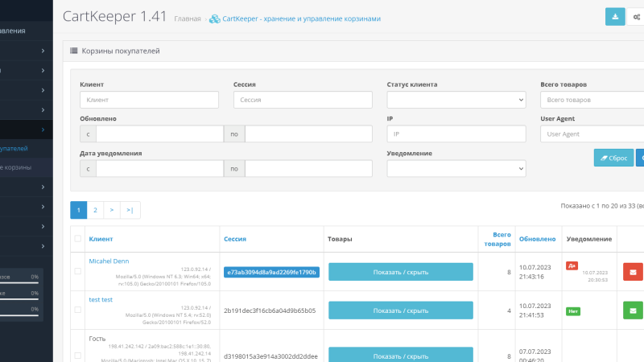Click the Обновлено start date field
The width and height of the screenshot is (644, 362).
pos(159,134)
